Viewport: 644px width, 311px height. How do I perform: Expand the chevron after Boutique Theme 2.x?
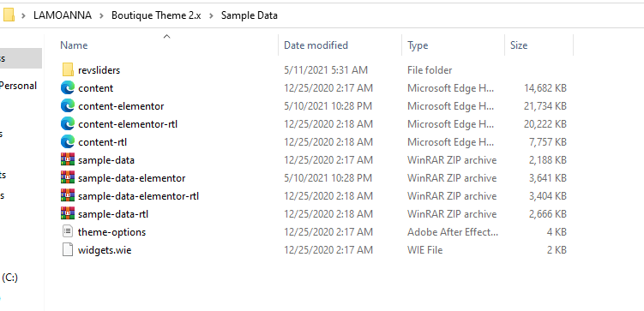211,15
